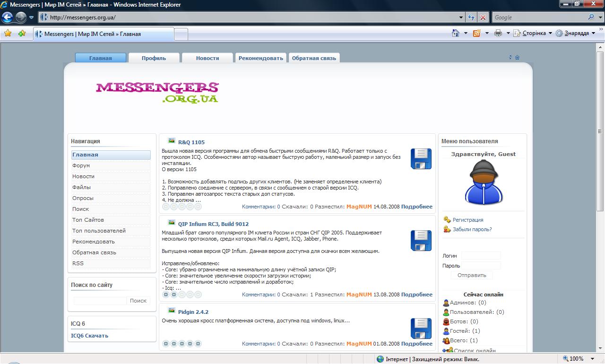This screenshot has height=364, width=605.
Task: Open the search provider dropdown arrow
Action: [x=600, y=17]
